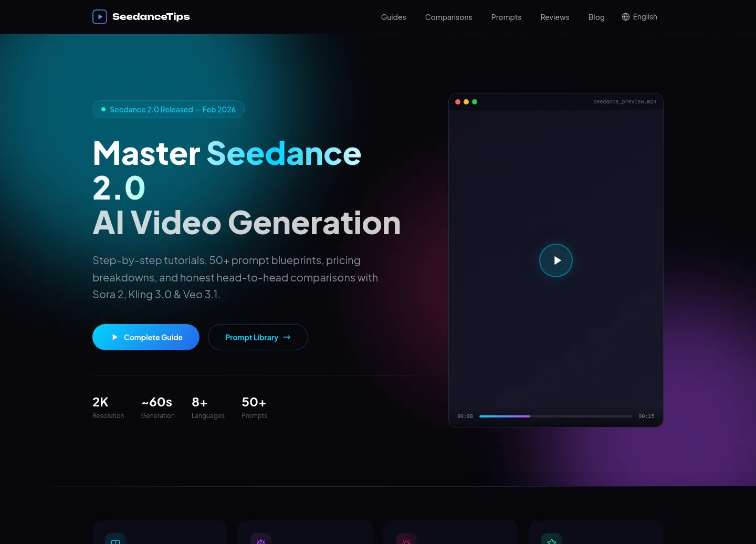This screenshot has height=544, width=756.
Task: Click the SeedanceTips brand name
Action: click(151, 17)
